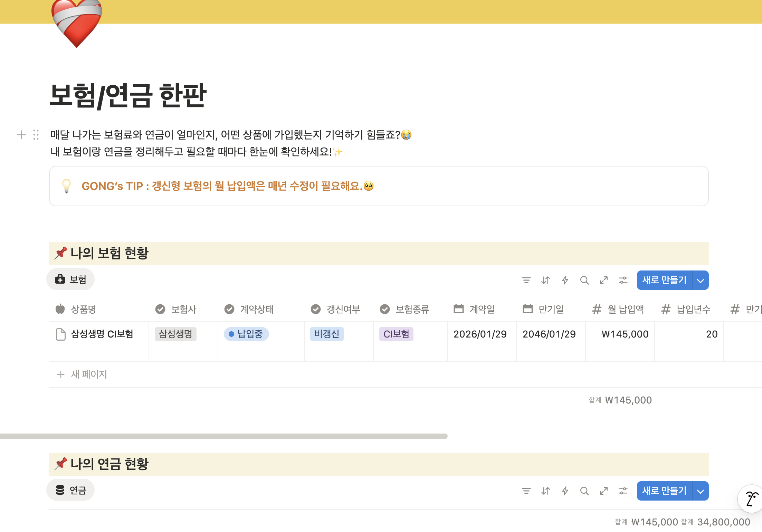Click plus icon to add a block
This screenshot has width=762, height=532.
pos(21,135)
